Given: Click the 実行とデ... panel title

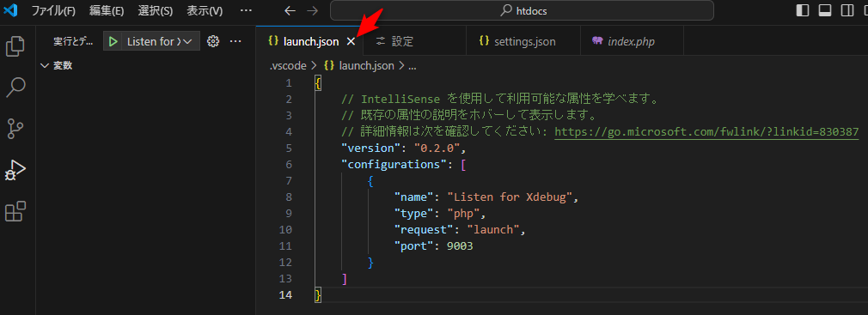Looking at the screenshot, I should tap(74, 41).
